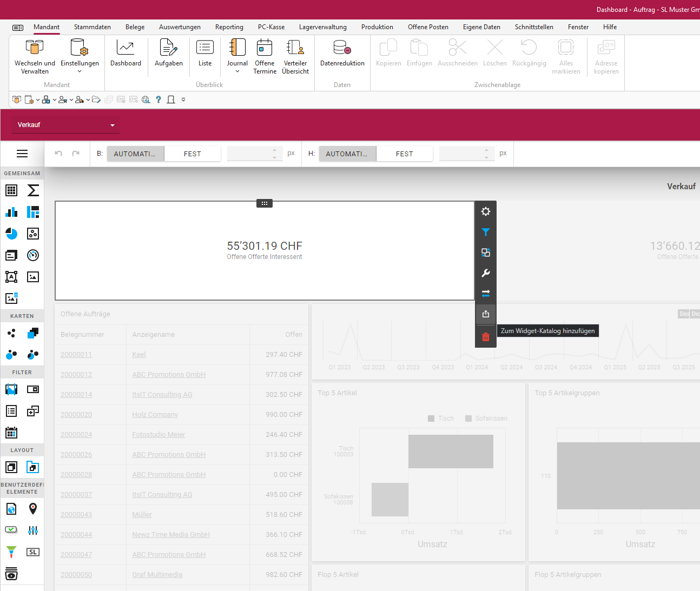Click the width pixel input field

point(250,154)
